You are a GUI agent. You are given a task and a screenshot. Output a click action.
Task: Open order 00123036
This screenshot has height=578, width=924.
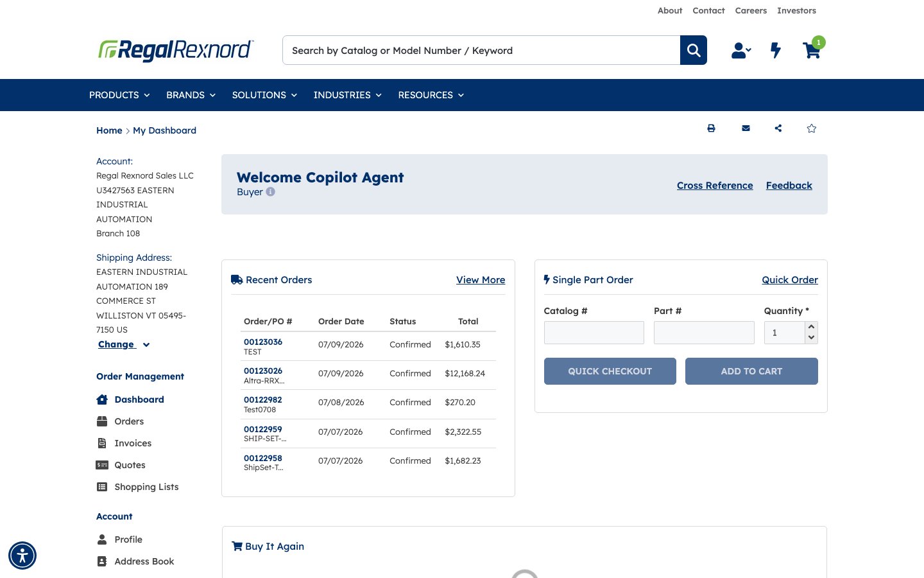click(x=263, y=342)
